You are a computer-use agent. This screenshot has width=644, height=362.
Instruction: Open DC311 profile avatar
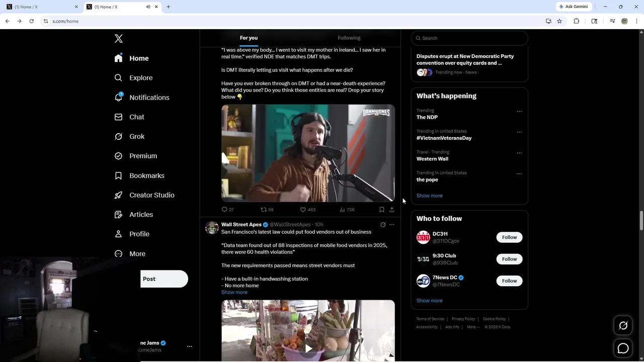[423, 237]
